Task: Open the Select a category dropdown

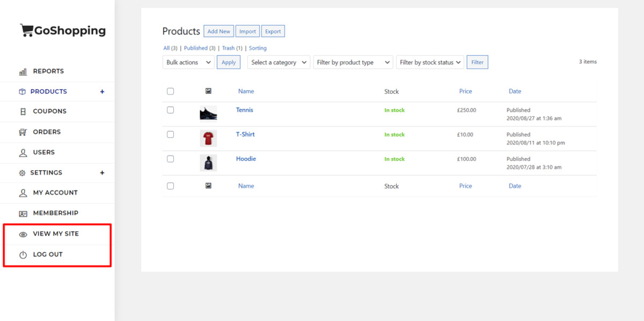Action: pos(279,62)
